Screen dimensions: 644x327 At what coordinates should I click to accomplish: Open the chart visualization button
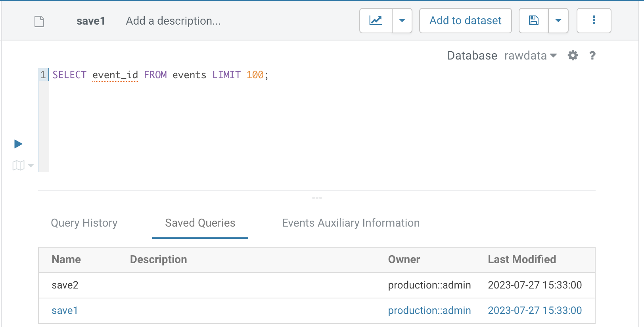click(x=376, y=21)
